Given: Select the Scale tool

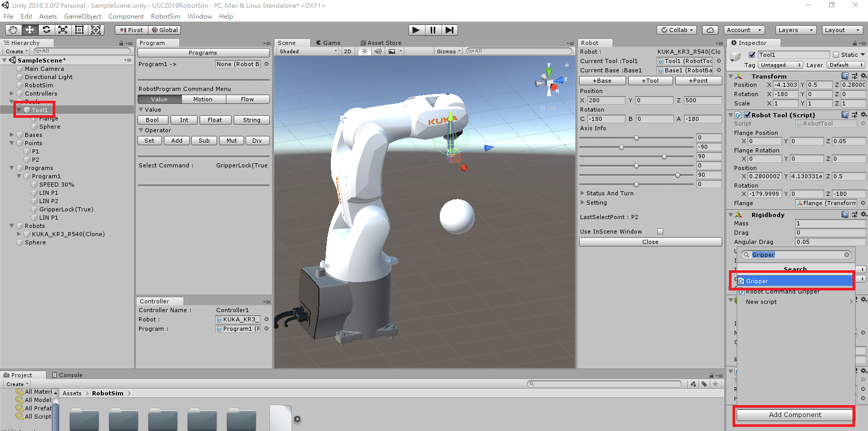Looking at the screenshot, I should [63, 30].
